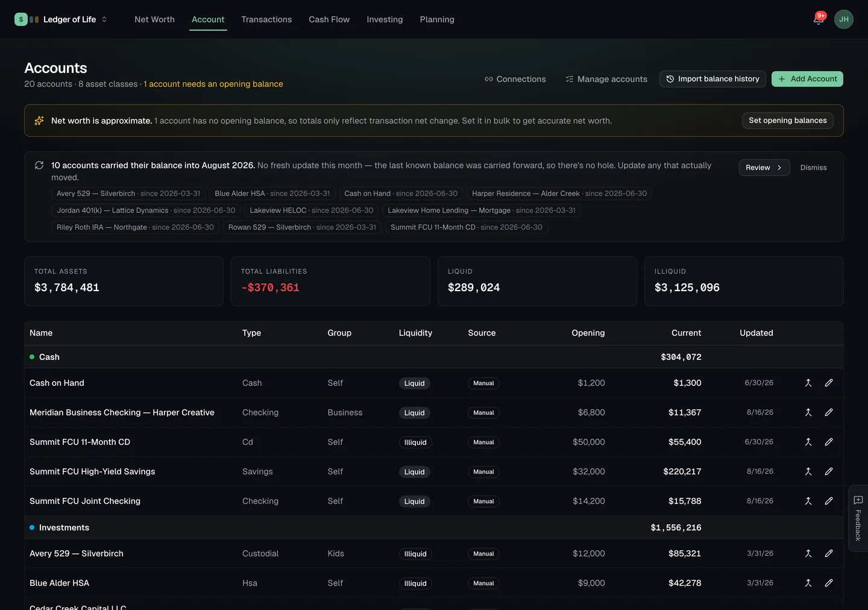Update balance icon for Blue Alder HSA

(x=808, y=583)
